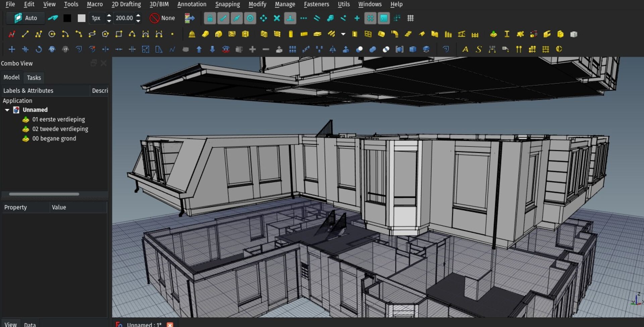Click the Profile I-beam icon
This screenshot has height=327, width=644.
click(x=507, y=34)
